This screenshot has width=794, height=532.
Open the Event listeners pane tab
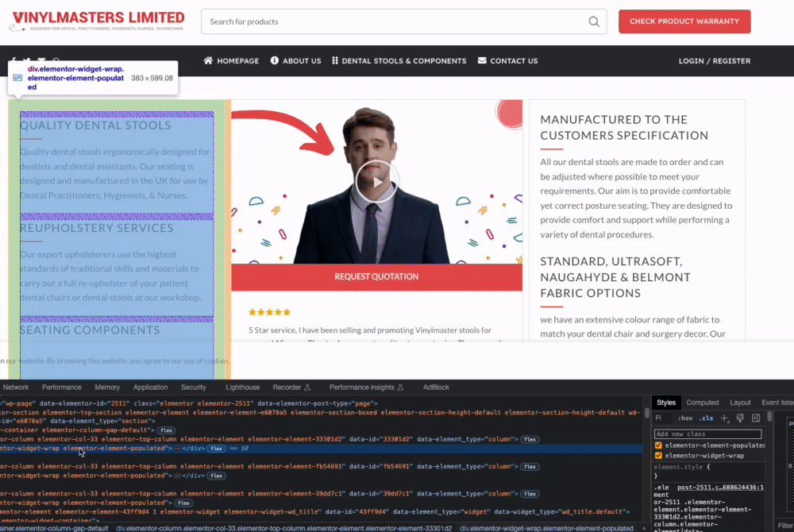pos(777,403)
